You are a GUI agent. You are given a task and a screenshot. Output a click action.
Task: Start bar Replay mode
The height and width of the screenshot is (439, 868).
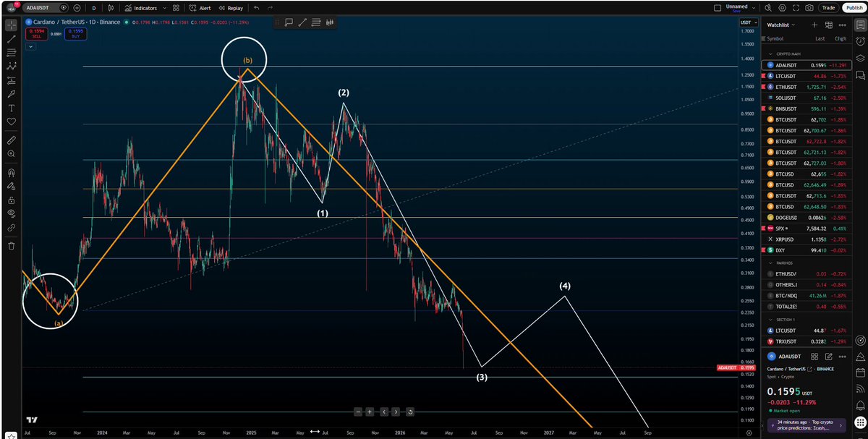tap(231, 8)
